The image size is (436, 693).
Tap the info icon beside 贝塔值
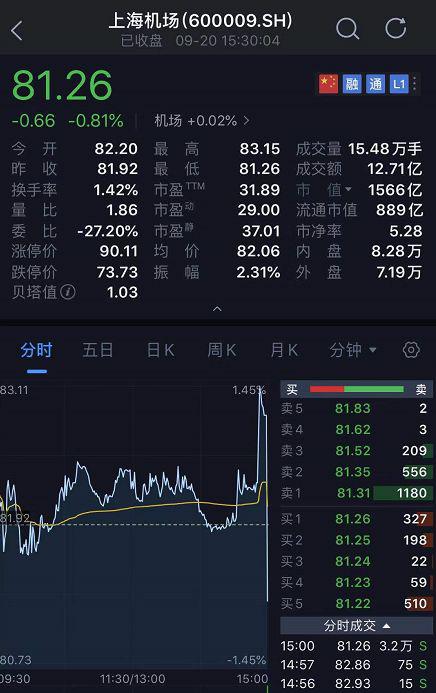(x=68, y=292)
